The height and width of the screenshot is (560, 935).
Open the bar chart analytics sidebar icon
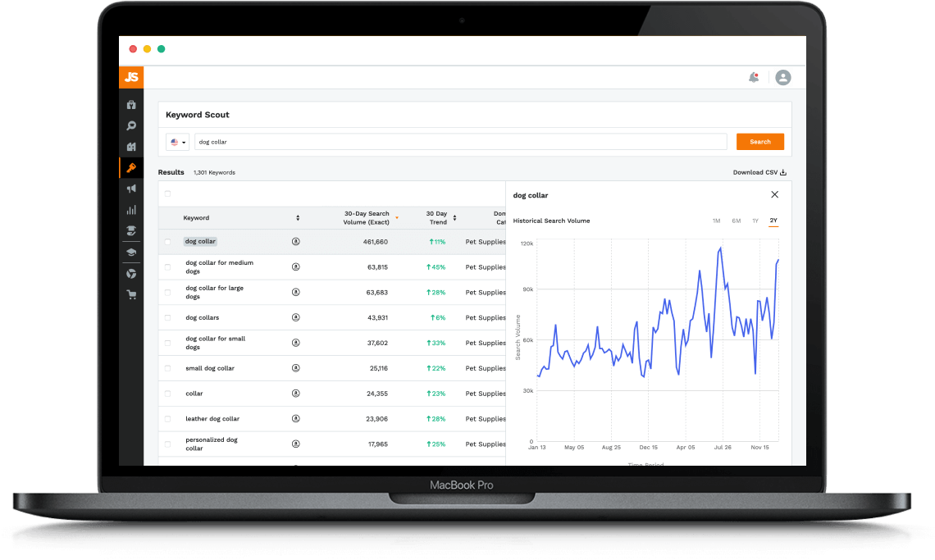point(131,210)
